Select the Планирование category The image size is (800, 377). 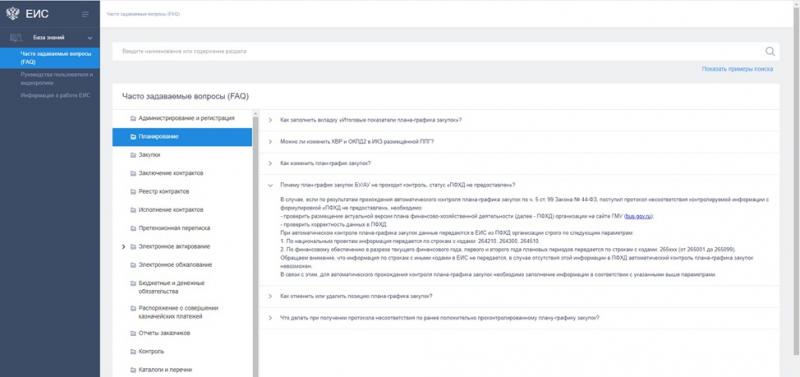(x=182, y=137)
